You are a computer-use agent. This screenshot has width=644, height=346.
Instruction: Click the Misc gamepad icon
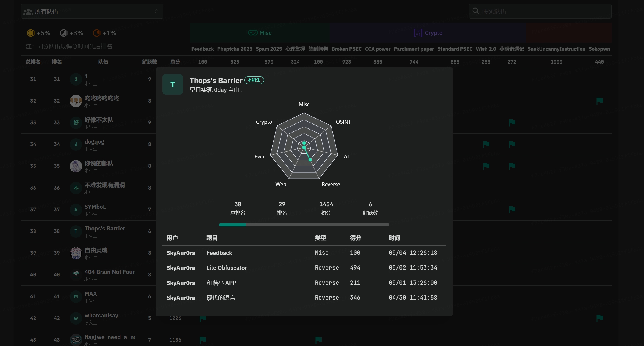pyautogui.click(x=253, y=33)
